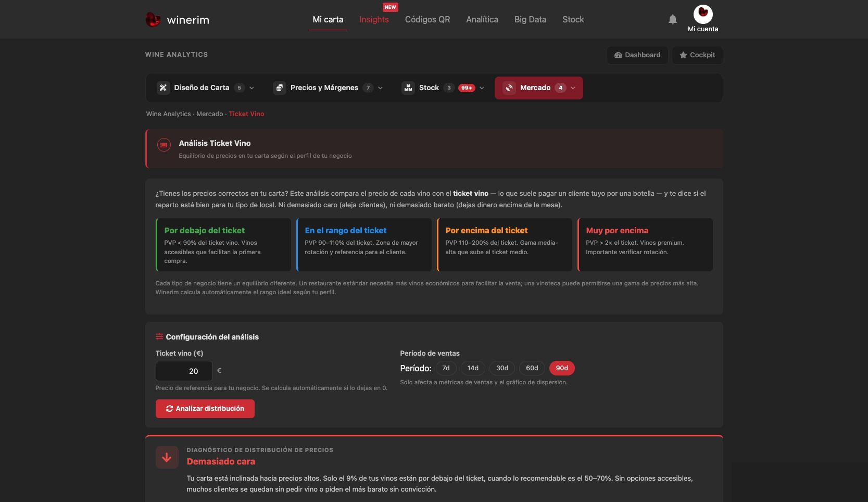This screenshot has width=868, height=502.
Task: Open the Códigos QR tab
Action: [427, 20]
